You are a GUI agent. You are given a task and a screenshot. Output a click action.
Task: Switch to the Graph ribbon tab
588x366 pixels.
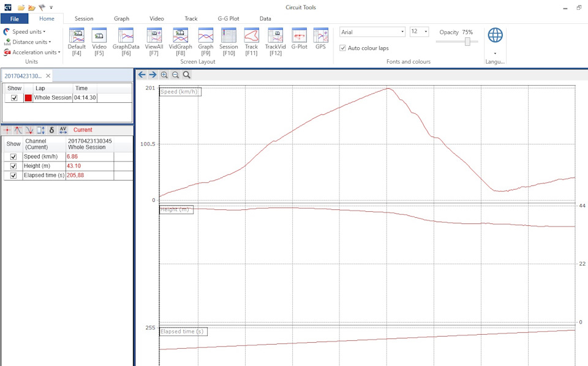pyautogui.click(x=121, y=19)
